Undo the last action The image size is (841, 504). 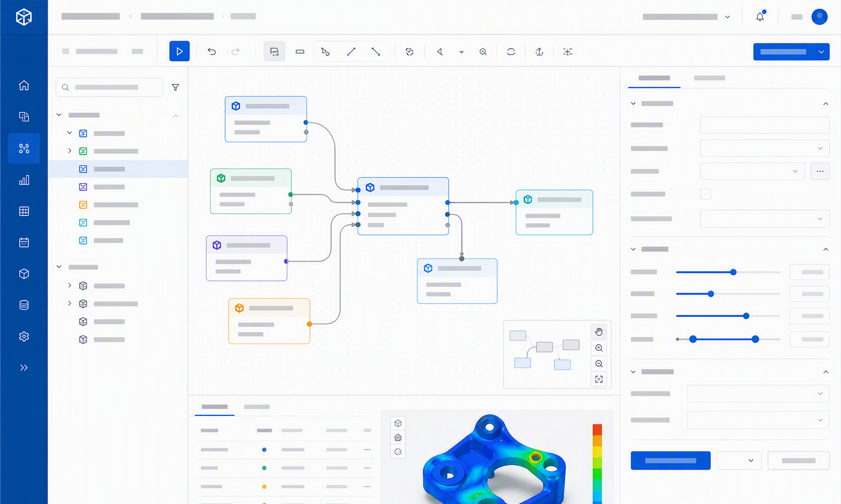pos(211,51)
